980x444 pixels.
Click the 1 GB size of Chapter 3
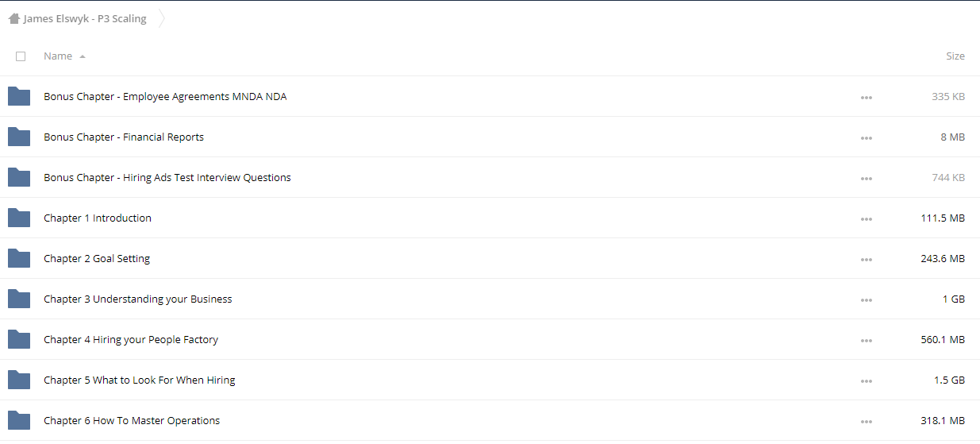[x=954, y=299]
